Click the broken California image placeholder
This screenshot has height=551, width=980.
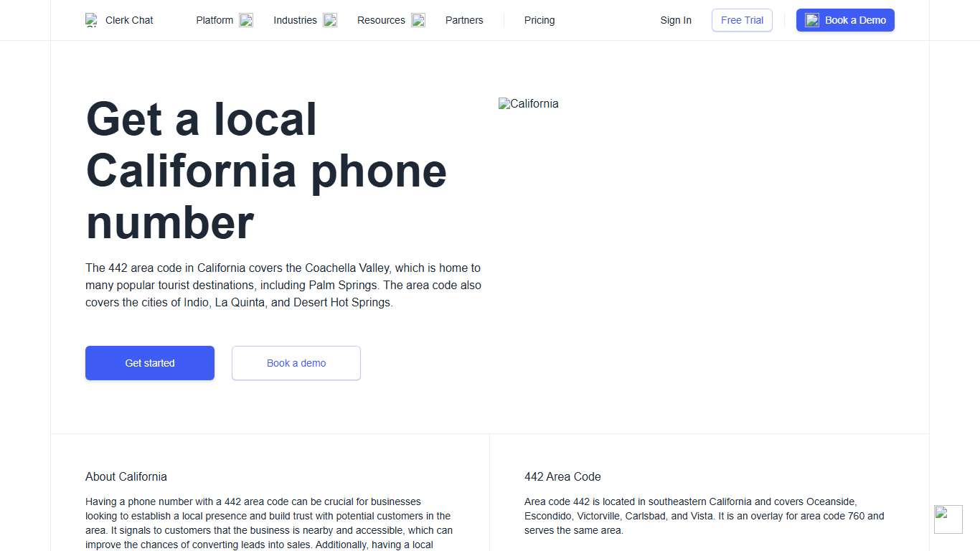tap(529, 103)
